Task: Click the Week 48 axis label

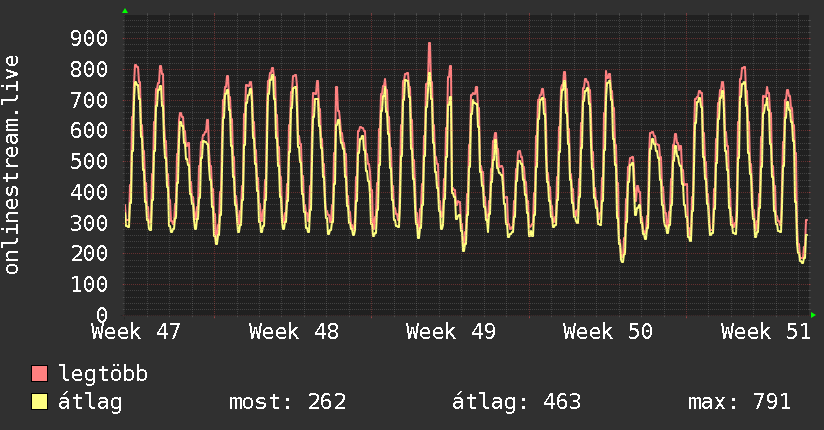Action: point(294,332)
